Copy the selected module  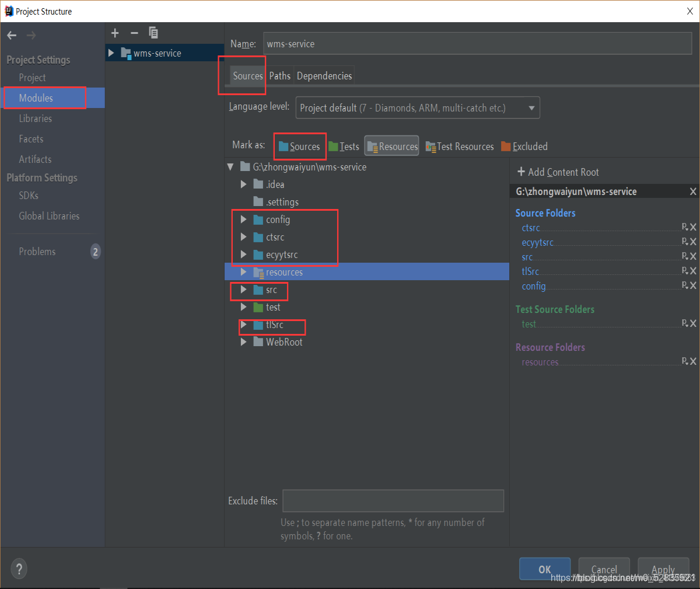[x=153, y=33]
